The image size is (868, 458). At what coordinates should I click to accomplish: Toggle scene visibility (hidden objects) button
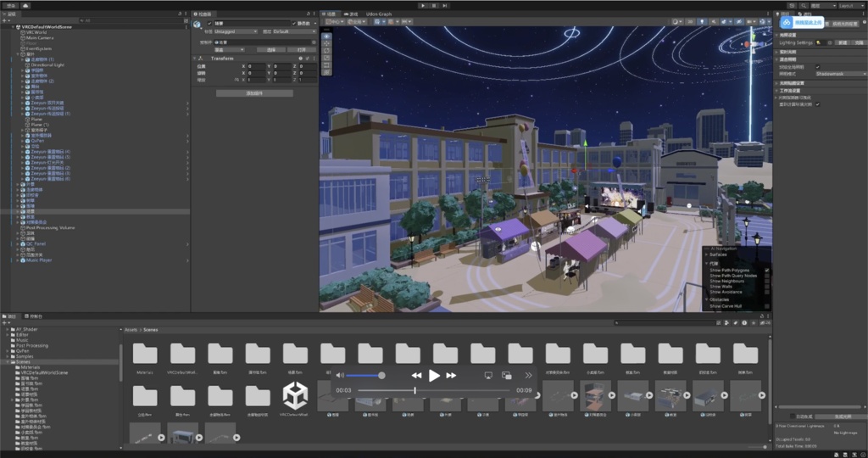point(739,21)
